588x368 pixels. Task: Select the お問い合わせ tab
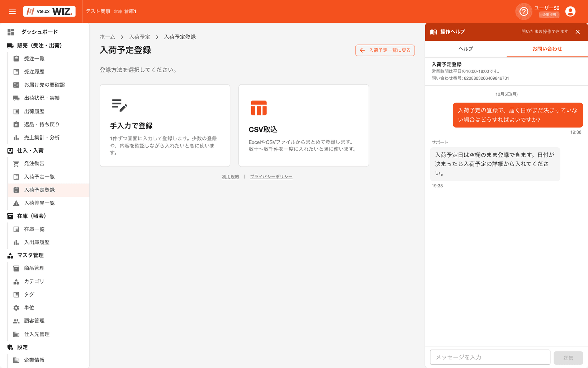547,49
